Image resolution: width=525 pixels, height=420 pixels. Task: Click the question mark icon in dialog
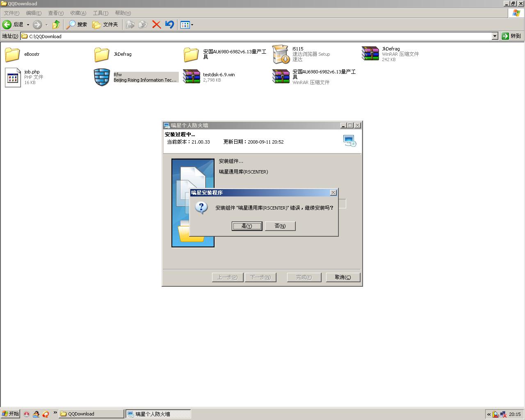coord(201,208)
